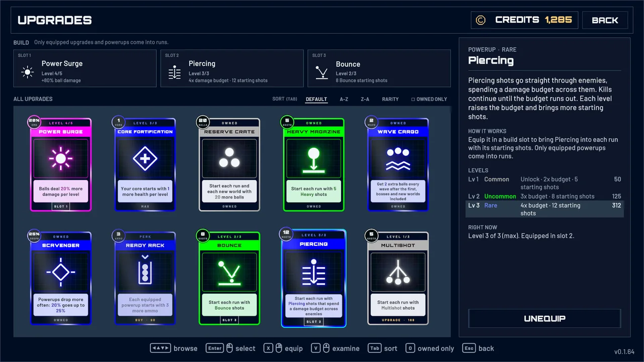This screenshot has height=362, width=644.
Task: Click the owned only key hint
Action: (430, 348)
